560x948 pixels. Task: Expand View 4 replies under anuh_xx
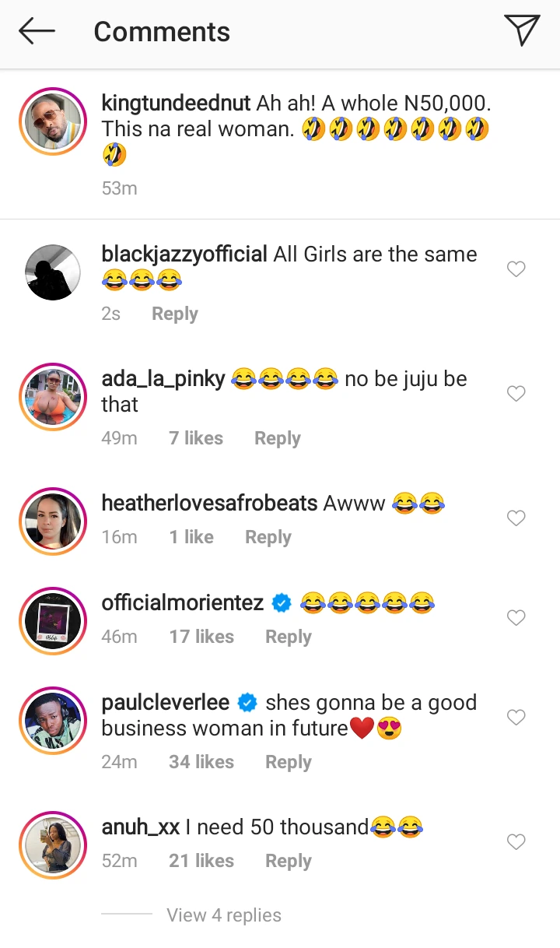(x=224, y=915)
